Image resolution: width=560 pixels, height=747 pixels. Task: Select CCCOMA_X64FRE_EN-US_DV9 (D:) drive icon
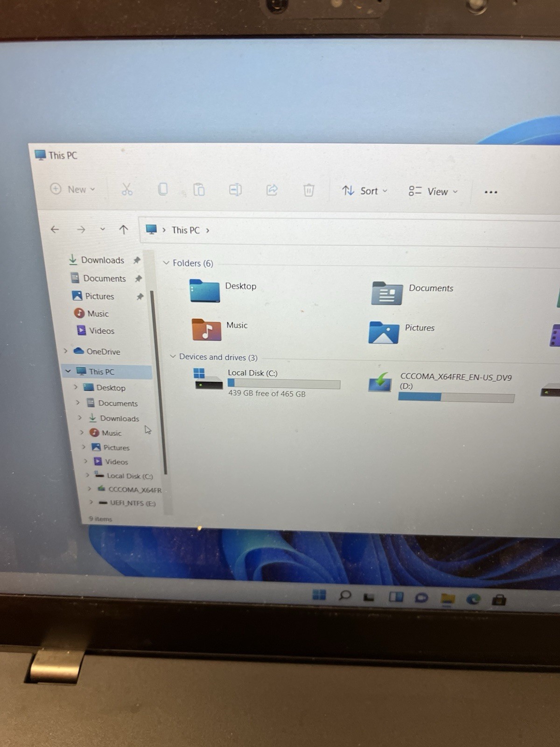(380, 382)
